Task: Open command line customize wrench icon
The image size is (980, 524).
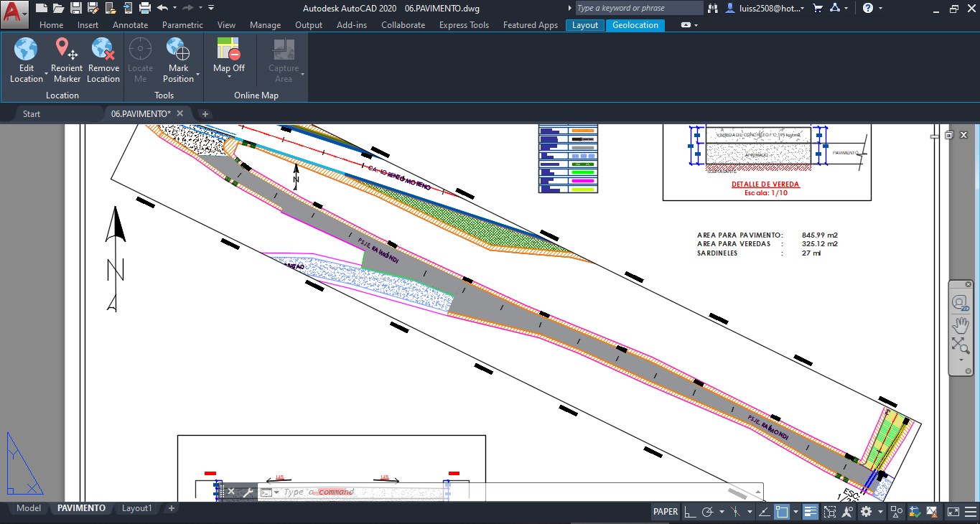Action: [x=248, y=492]
